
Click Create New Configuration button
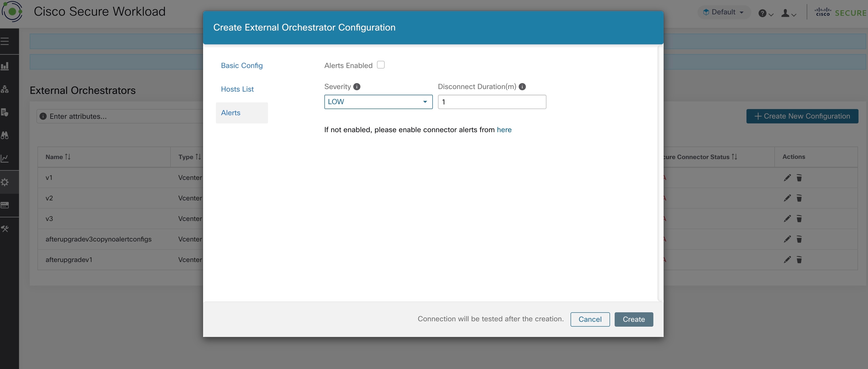(802, 116)
